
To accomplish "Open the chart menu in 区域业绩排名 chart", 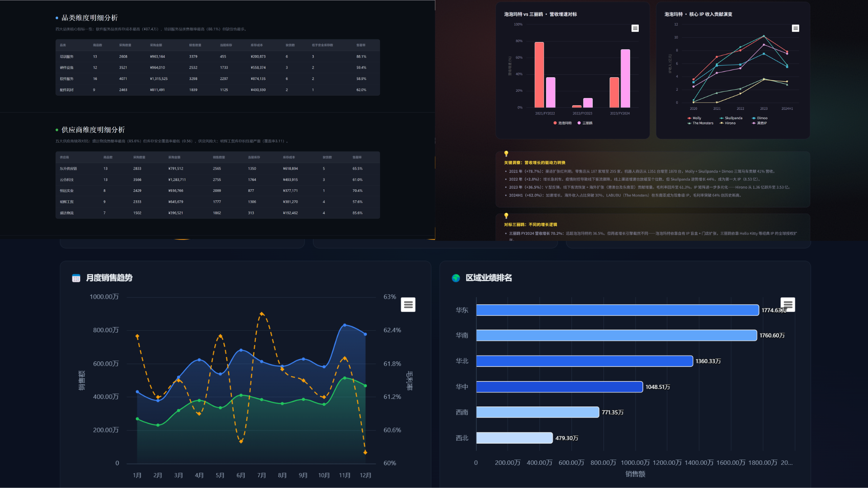I will [x=788, y=305].
